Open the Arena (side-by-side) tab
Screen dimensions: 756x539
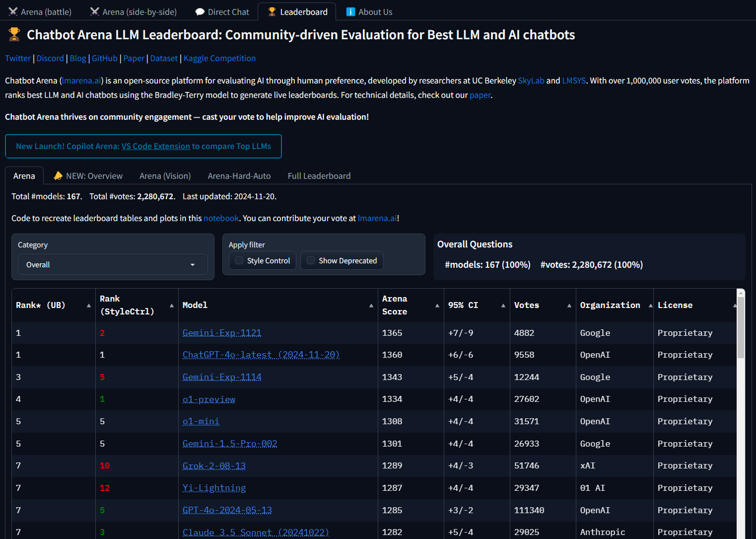134,12
